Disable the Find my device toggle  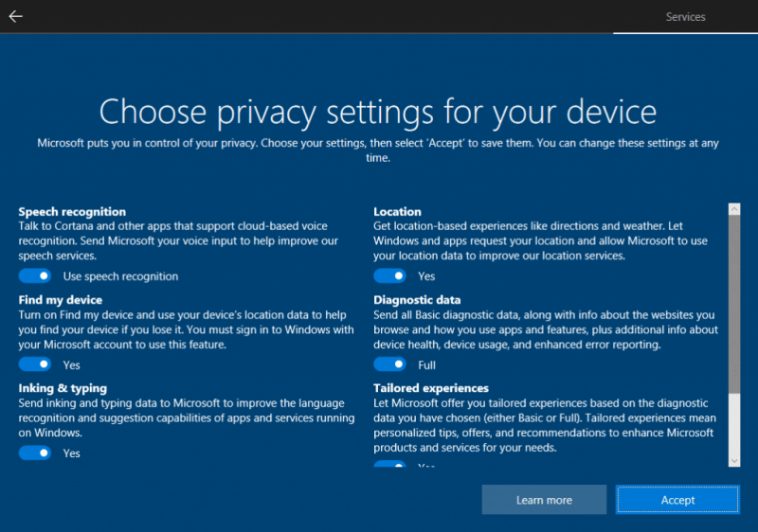click(35, 364)
